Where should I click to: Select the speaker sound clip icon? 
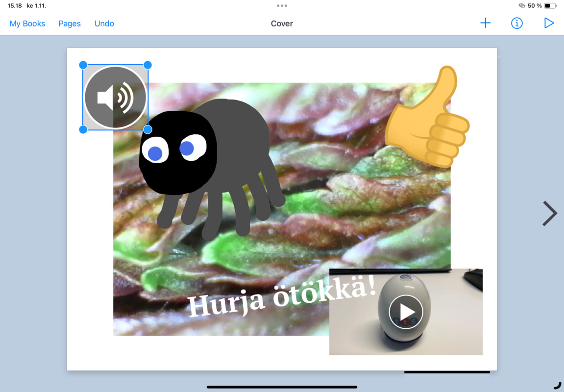point(115,98)
